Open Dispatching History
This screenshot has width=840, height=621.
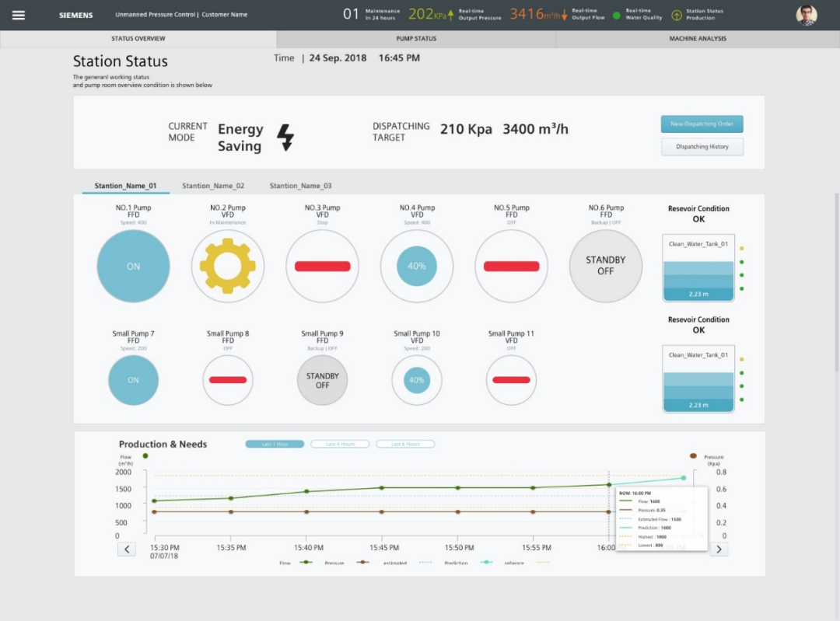click(x=702, y=147)
